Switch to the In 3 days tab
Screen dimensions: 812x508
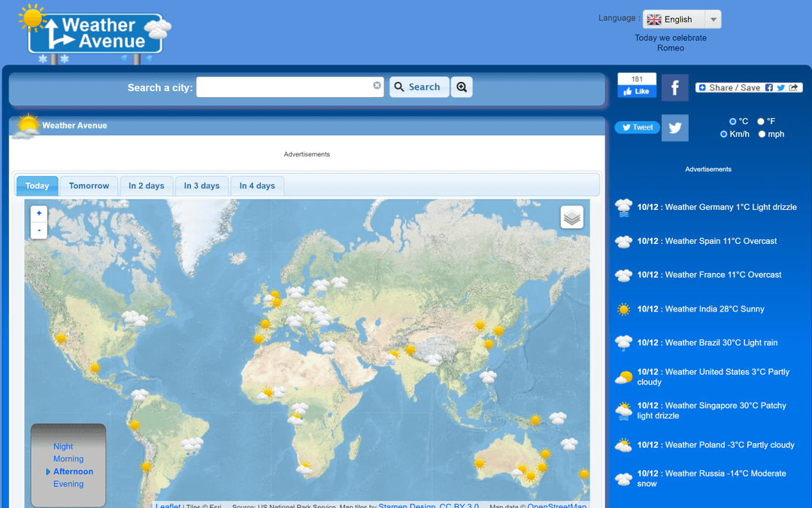click(201, 186)
